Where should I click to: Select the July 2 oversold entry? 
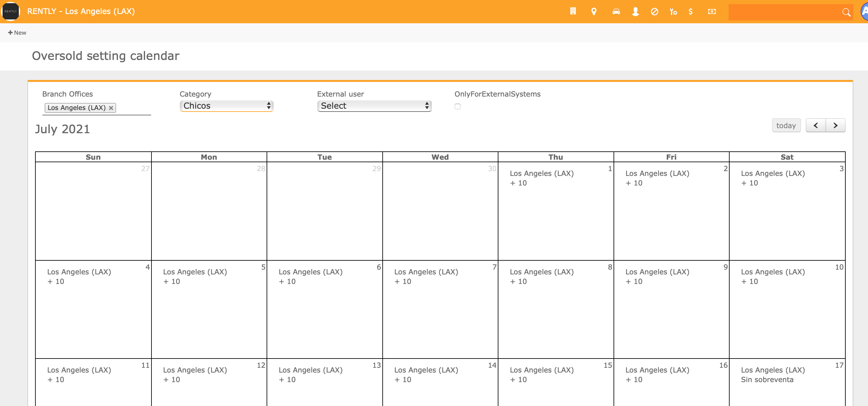tap(657, 178)
